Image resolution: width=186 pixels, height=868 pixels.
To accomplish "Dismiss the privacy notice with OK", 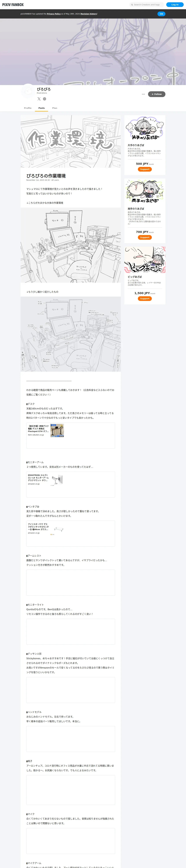I will coord(161,14).
